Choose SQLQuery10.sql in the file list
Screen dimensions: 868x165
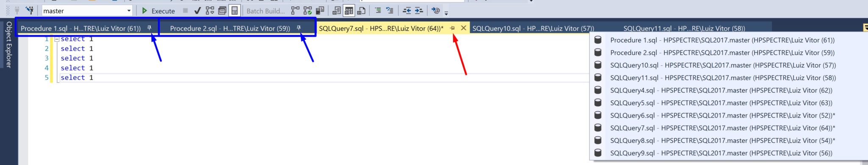tap(723, 65)
